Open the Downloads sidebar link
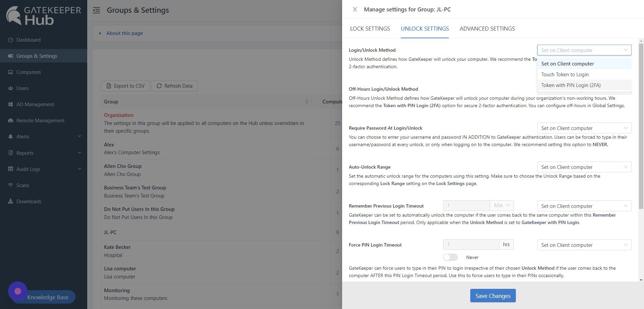 click(29, 201)
